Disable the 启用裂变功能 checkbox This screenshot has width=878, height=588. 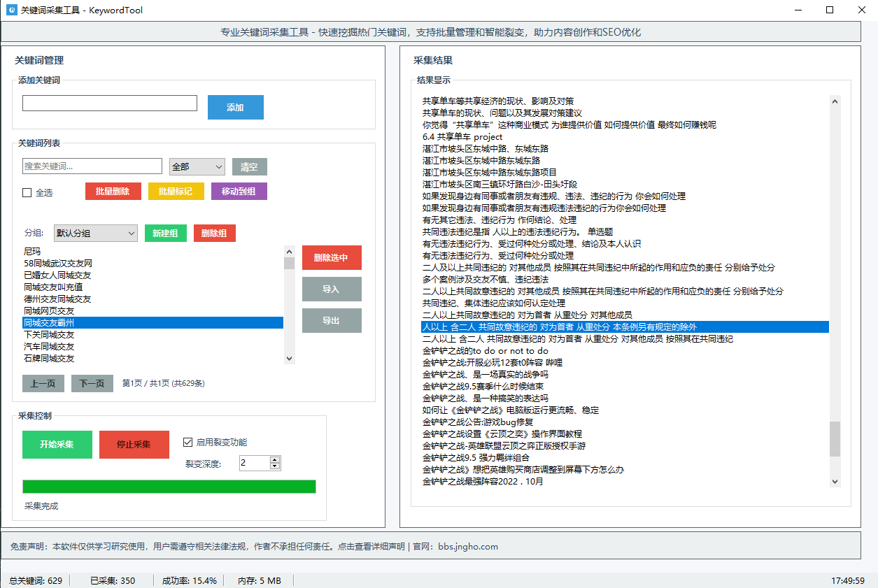point(187,442)
